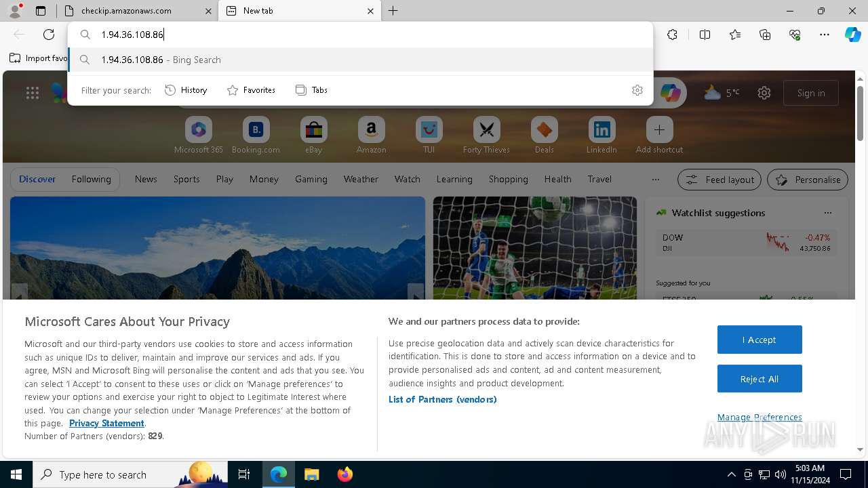Click the Personalise button

[808, 180]
